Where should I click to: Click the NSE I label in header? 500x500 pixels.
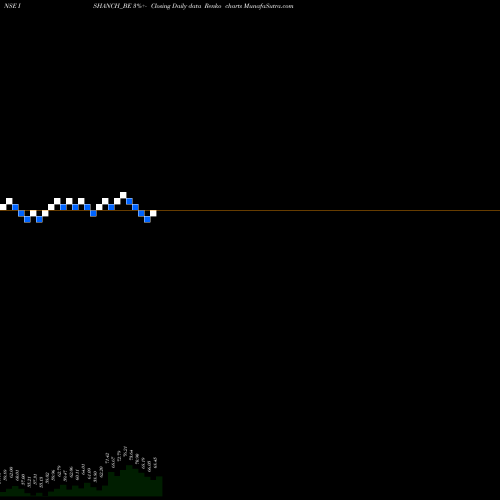pyautogui.click(x=12, y=6)
